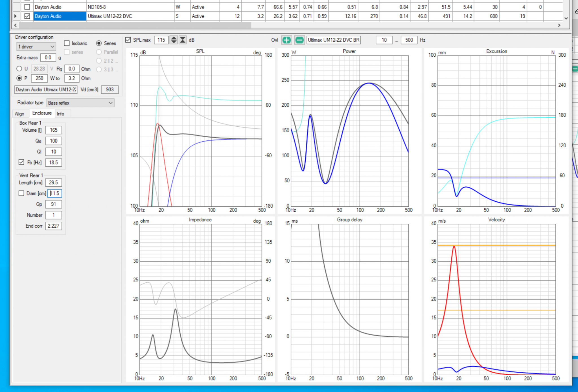Open the Radiator type Bass reflex dropdown
This screenshot has height=392, width=578.
80,103
